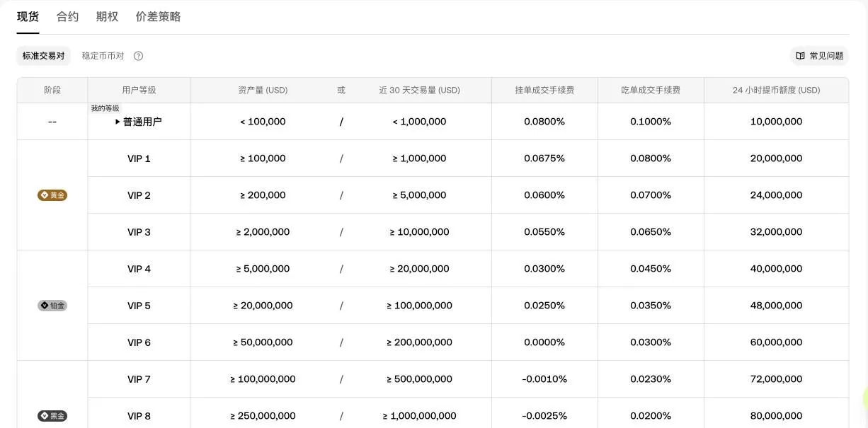Click the 近 30 天交易量 (USD) header
The width and height of the screenshot is (868, 428).
(419, 91)
